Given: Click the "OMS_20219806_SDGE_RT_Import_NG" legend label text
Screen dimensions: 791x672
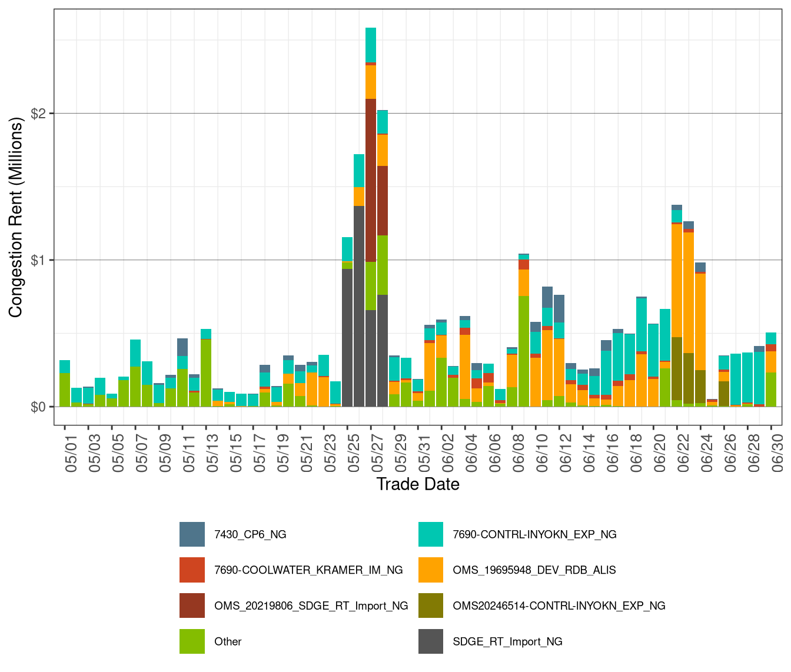Looking at the screenshot, I should [311, 606].
